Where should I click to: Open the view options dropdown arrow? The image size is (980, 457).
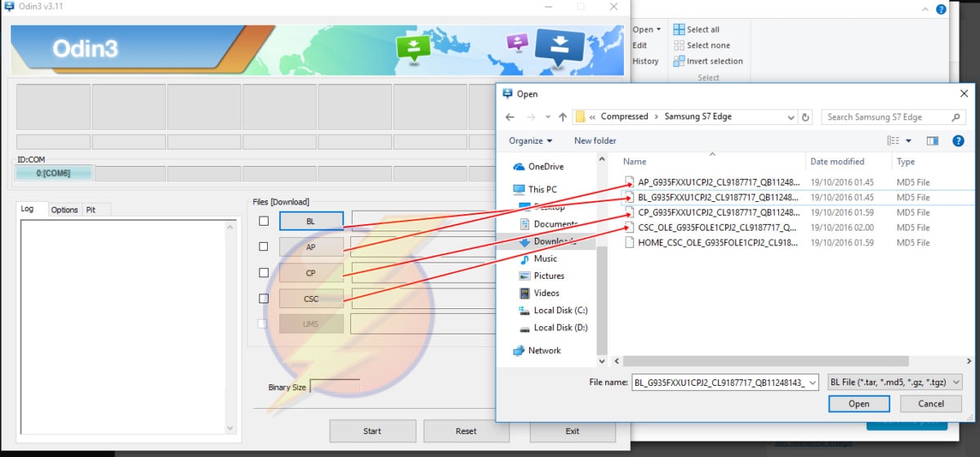pyautogui.click(x=908, y=141)
